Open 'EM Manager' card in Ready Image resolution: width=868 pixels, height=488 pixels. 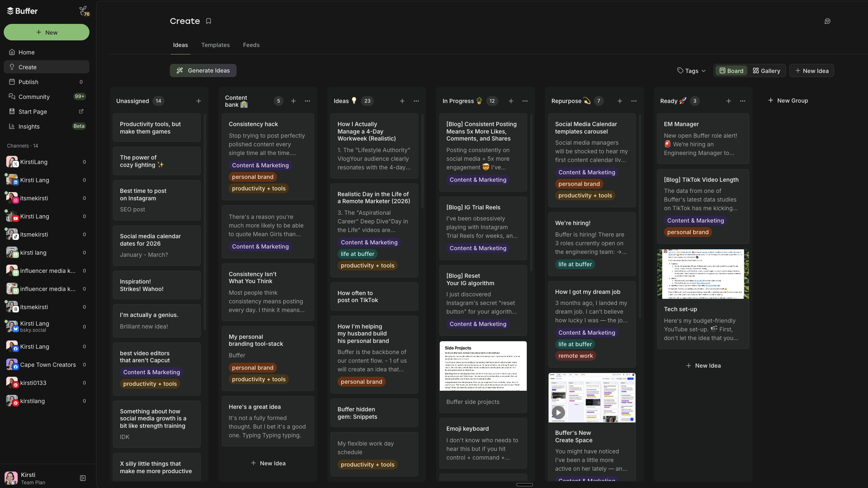coord(703,138)
